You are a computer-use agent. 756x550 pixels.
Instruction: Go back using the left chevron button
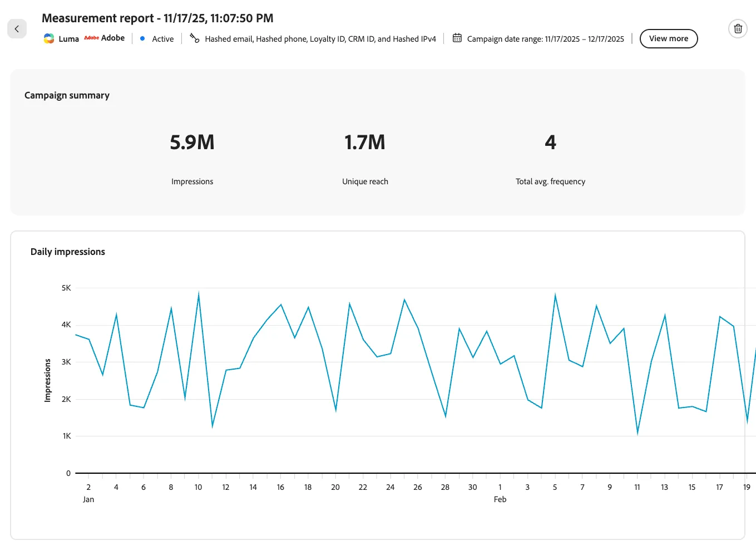click(17, 29)
